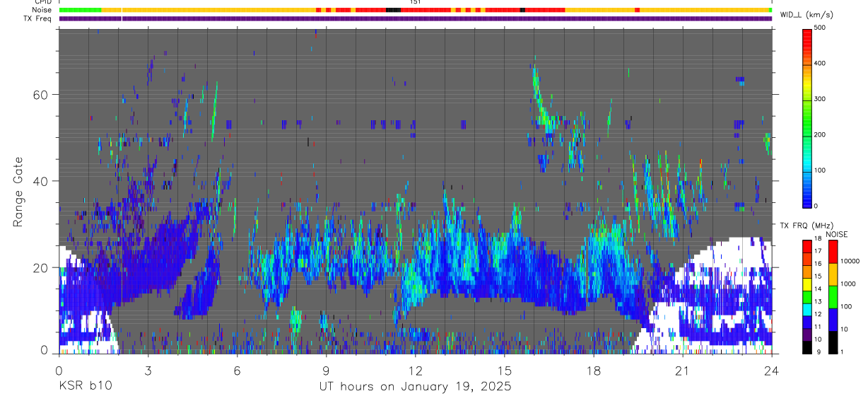This screenshot has height=401, width=868.
Task: Click the '24' UT hour tick label
Action: tap(772, 371)
